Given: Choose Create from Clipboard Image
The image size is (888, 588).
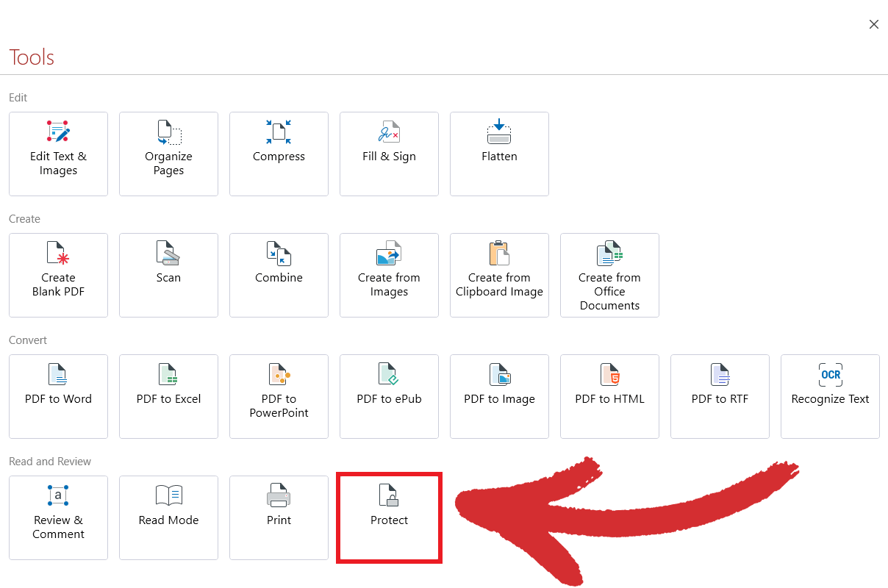Looking at the screenshot, I should (499, 275).
